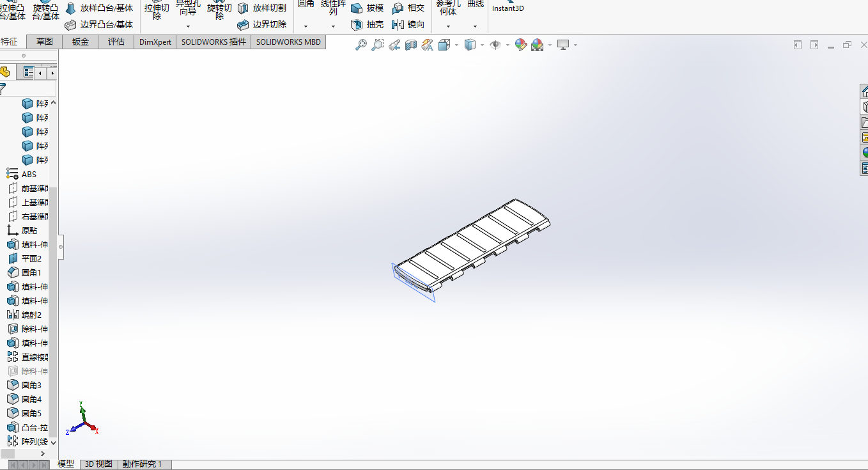Open the PropertyManager tab icon
This screenshot has width=868, height=470.
coord(28,72)
